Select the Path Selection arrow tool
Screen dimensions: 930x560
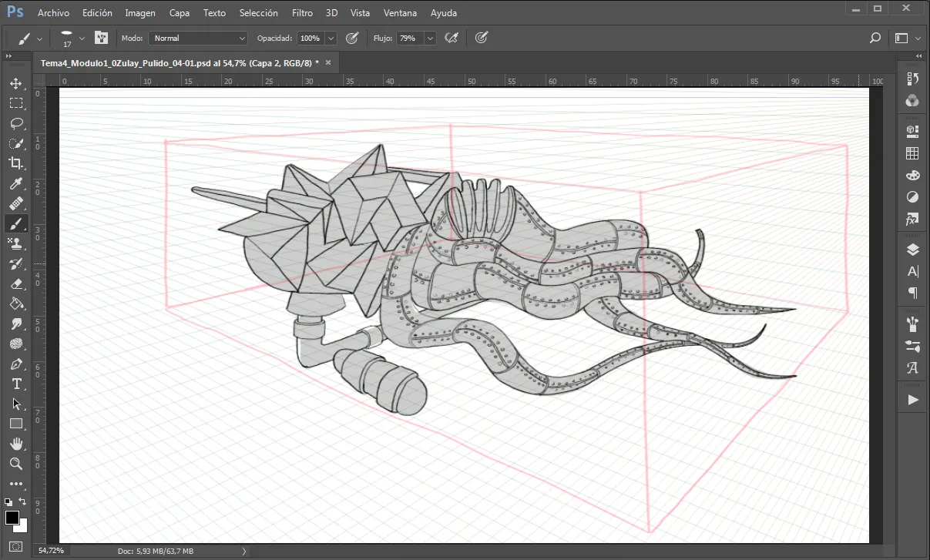[x=16, y=404]
